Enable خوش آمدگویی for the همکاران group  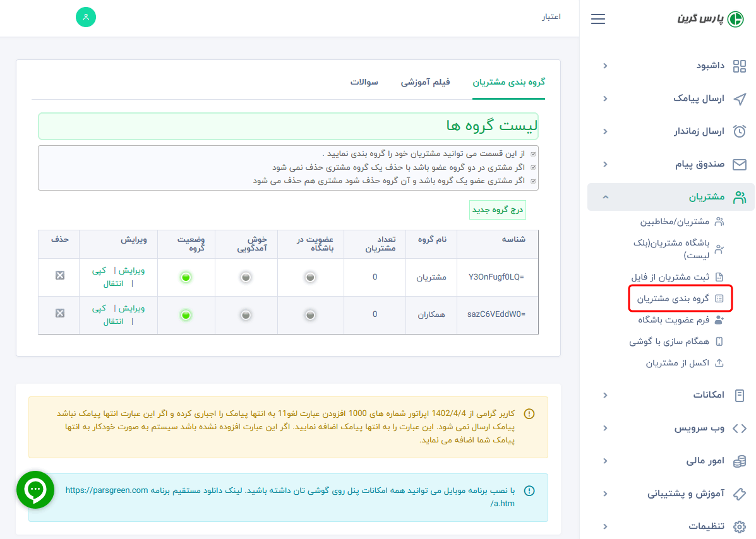coord(246,315)
